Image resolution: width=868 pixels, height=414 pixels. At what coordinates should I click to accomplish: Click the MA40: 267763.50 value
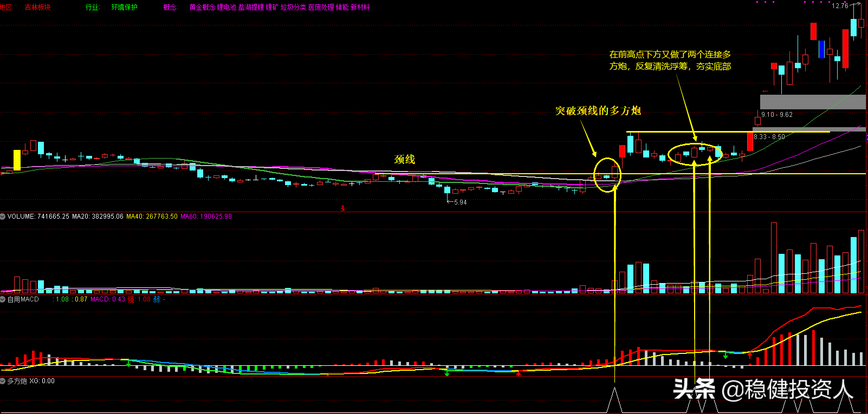coord(152,216)
